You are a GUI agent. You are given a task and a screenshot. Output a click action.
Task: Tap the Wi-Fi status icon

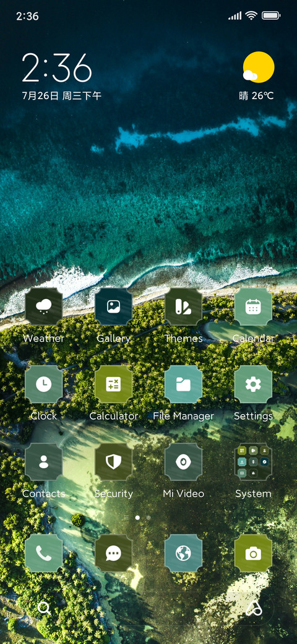pos(251,16)
